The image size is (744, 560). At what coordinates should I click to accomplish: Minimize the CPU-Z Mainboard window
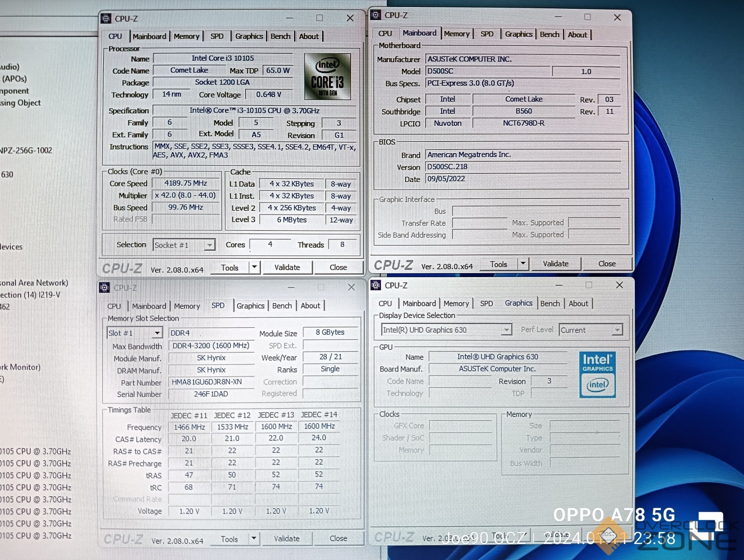[559, 17]
